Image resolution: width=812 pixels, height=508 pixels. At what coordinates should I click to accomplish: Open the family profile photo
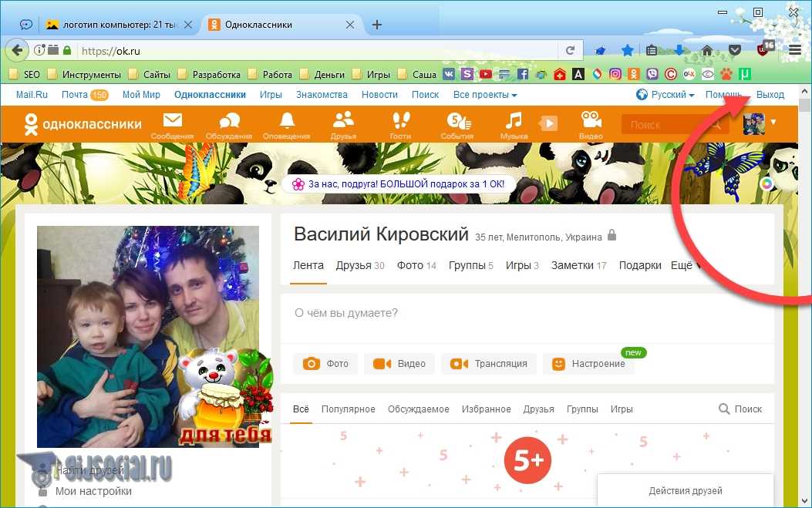pos(148,336)
